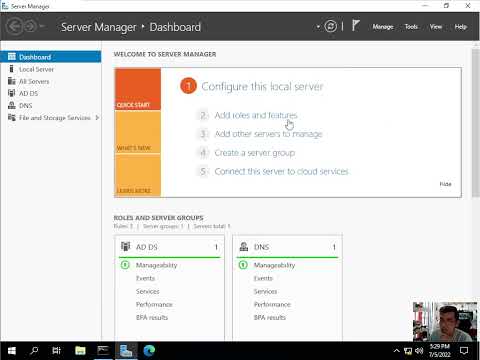Viewport: 480px width, 360px height.
Task: Click the Server Manager taskbar icon
Action: click(x=126, y=351)
